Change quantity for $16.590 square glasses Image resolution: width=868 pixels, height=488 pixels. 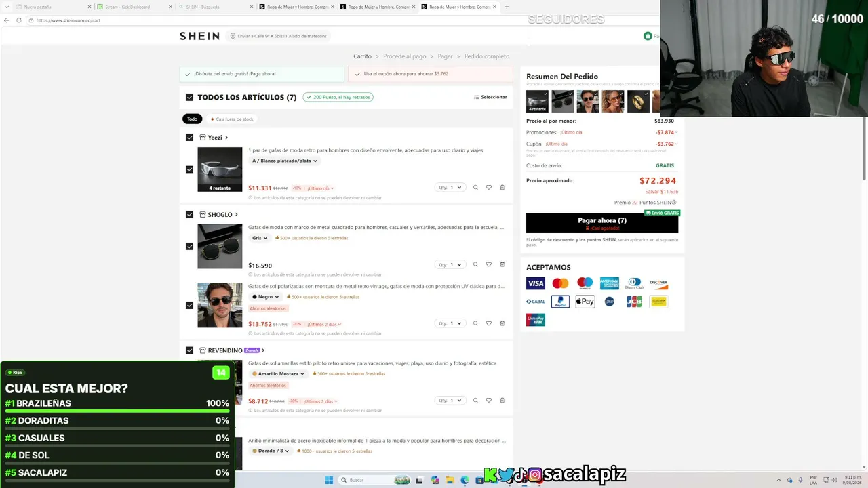click(450, 264)
